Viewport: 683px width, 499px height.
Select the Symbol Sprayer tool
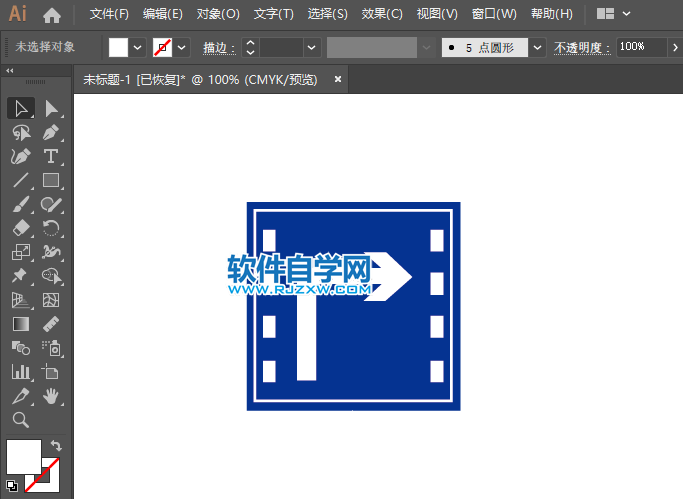pos(51,348)
